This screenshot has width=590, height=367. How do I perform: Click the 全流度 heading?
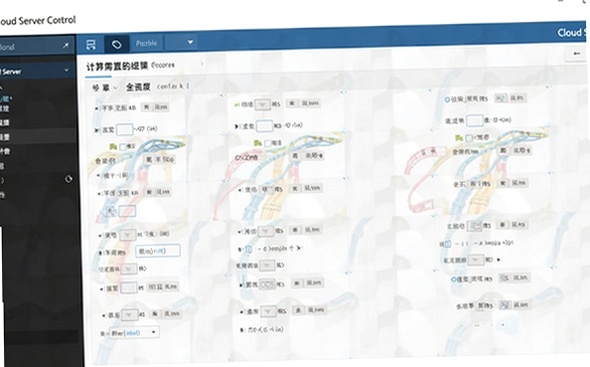point(138,87)
